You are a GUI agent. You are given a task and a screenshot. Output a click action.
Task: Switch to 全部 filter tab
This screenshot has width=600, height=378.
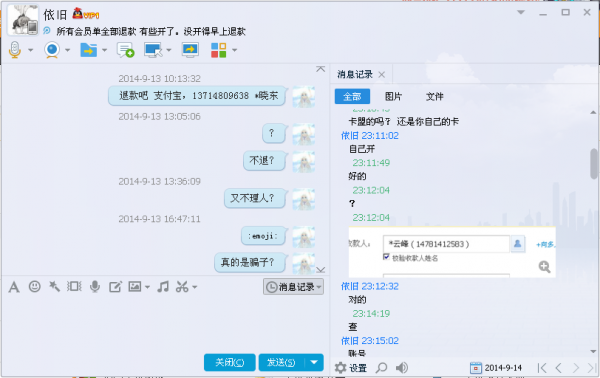pos(352,96)
